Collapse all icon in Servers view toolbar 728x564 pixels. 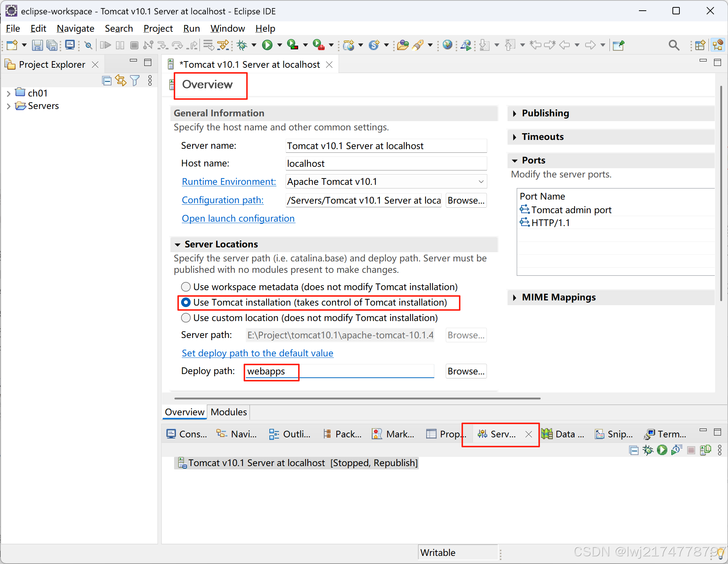point(634,450)
